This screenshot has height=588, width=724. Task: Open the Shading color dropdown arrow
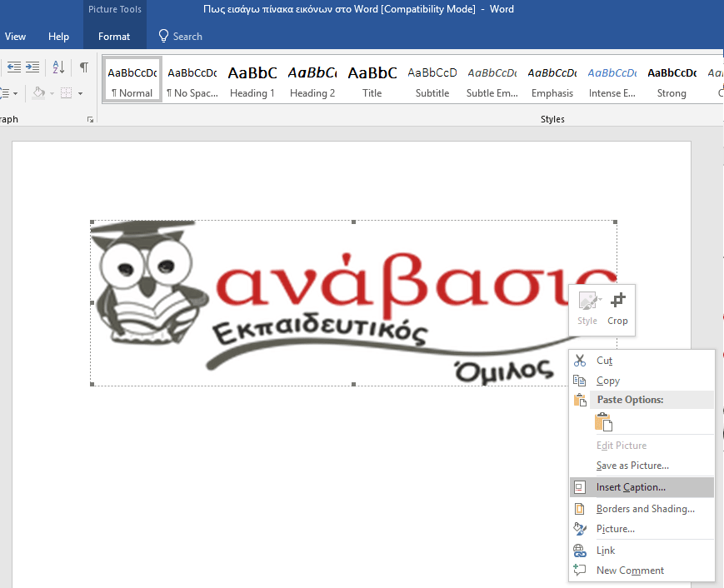pyautogui.click(x=52, y=93)
